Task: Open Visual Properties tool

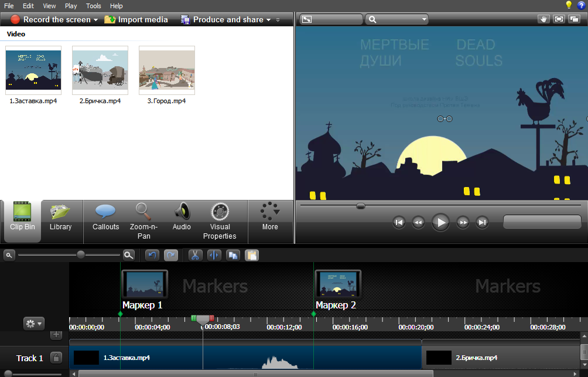Action: click(x=220, y=222)
